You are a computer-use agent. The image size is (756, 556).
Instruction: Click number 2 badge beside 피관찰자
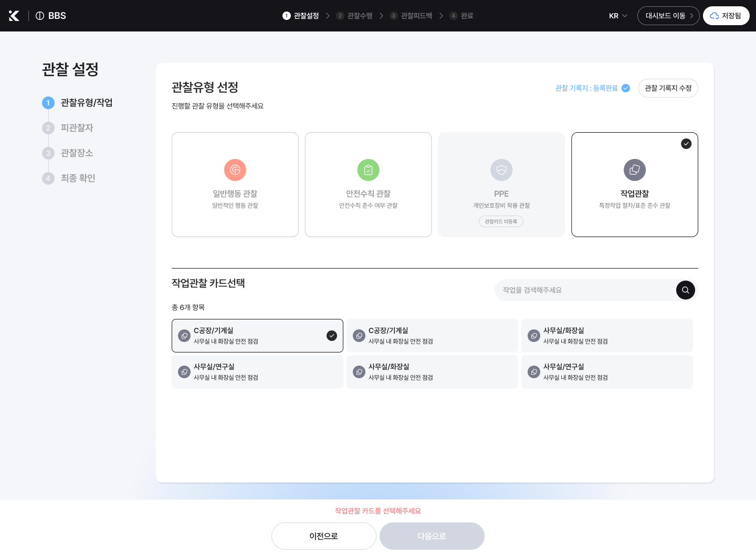point(48,128)
